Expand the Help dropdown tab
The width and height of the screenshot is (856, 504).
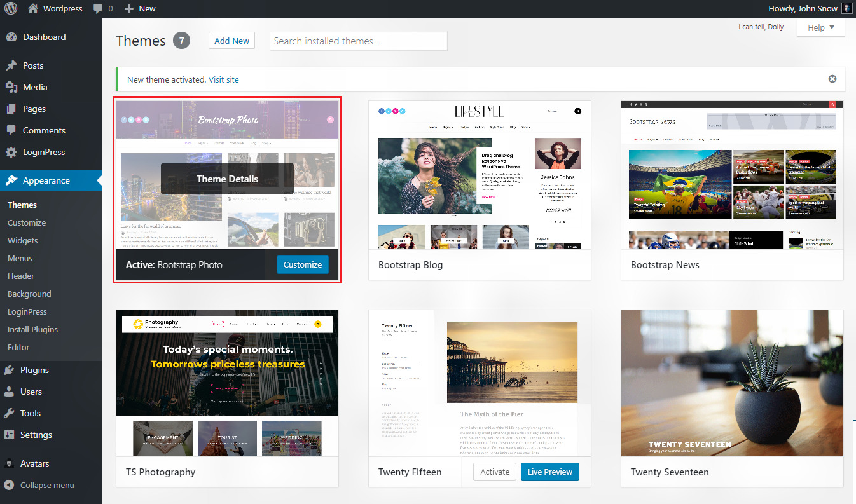tap(820, 27)
